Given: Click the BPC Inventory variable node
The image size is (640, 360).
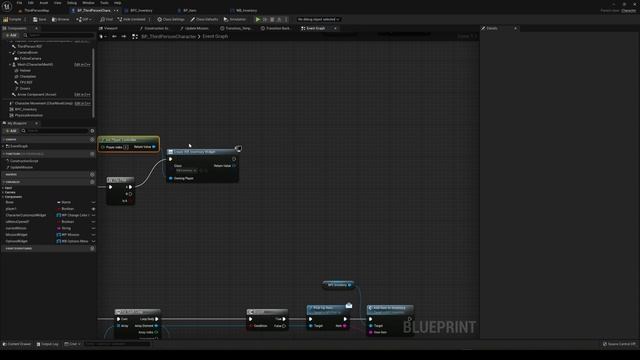Looking at the screenshot, I should [x=339, y=285].
